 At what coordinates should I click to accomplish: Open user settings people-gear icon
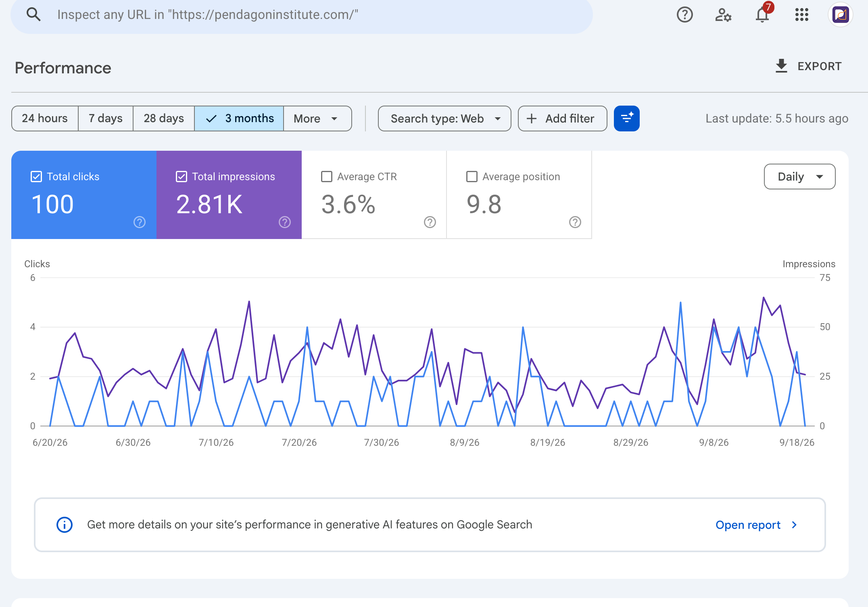tap(723, 15)
